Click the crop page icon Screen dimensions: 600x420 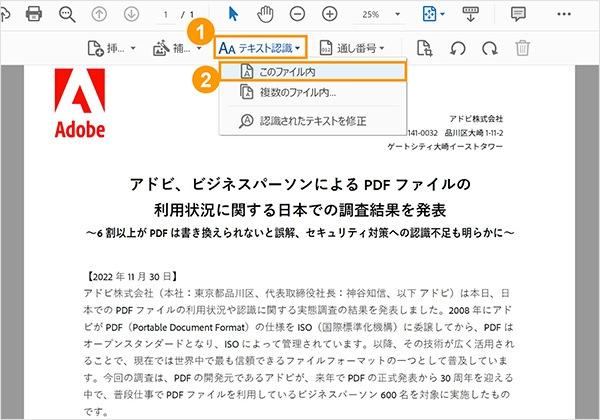(424, 48)
